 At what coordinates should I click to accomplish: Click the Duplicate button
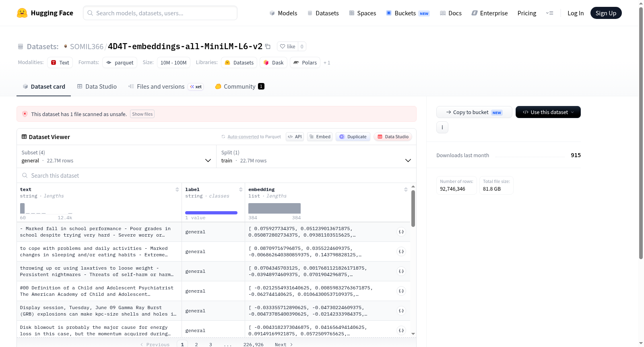(353, 137)
